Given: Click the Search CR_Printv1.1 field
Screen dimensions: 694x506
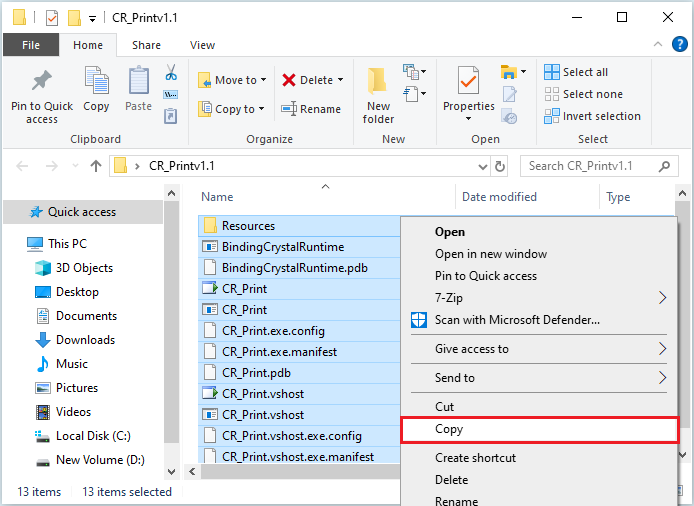Looking at the screenshot, I should tap(594, 166).
